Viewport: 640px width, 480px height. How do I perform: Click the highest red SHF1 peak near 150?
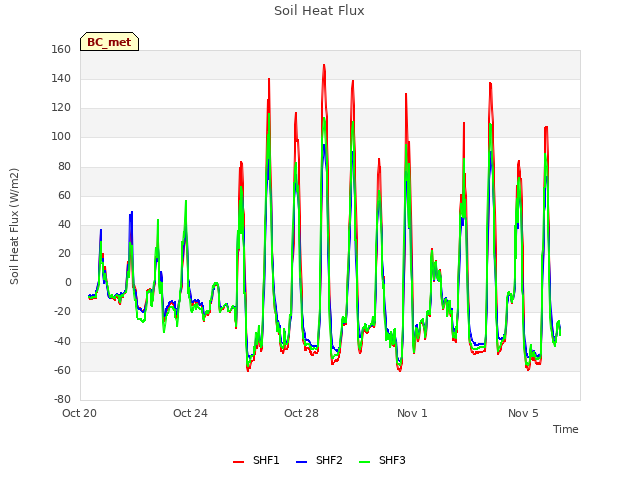(x=324, y=65)
